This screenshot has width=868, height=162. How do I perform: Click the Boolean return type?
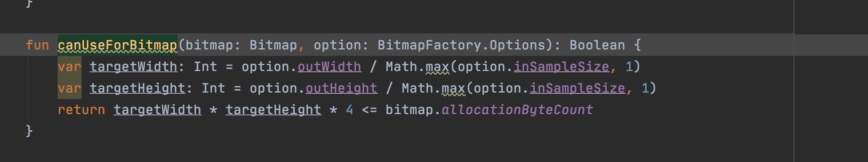[597, 45]
